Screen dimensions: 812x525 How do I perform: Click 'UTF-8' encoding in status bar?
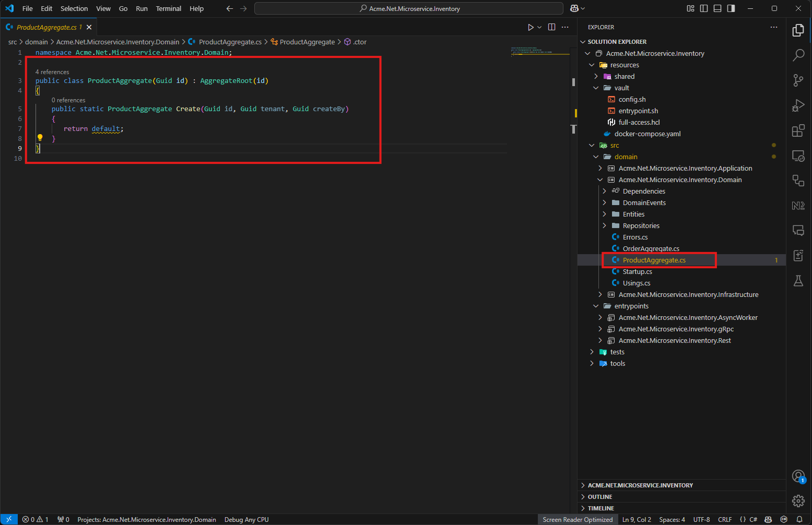point(701,519)
